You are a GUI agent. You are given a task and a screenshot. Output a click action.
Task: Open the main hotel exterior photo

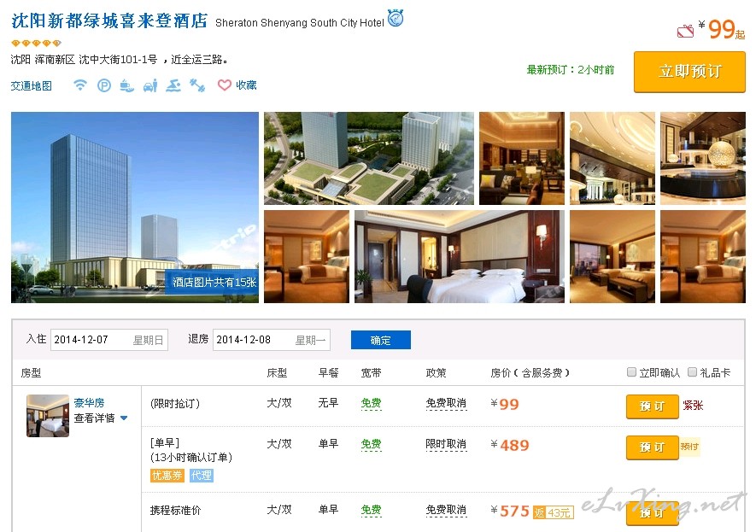[135, 208]
